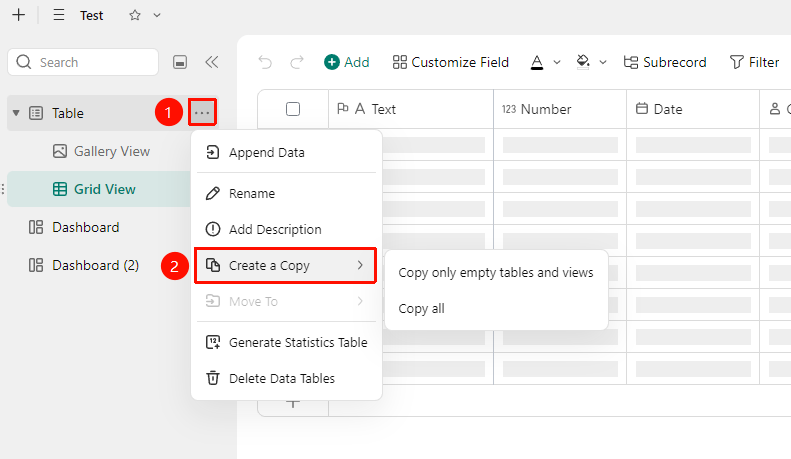Open Dashboard (2) in the sidebar

coord(96,265)
